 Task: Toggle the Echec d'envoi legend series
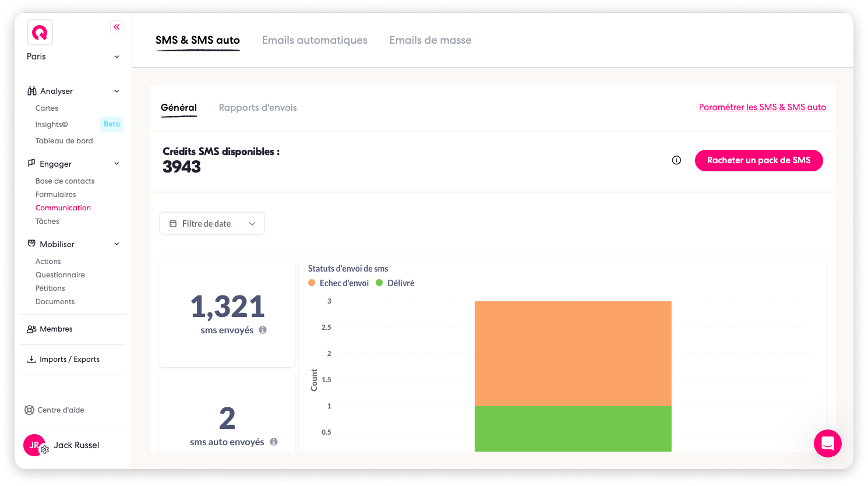pyautogui.click(x=338, y=283)
